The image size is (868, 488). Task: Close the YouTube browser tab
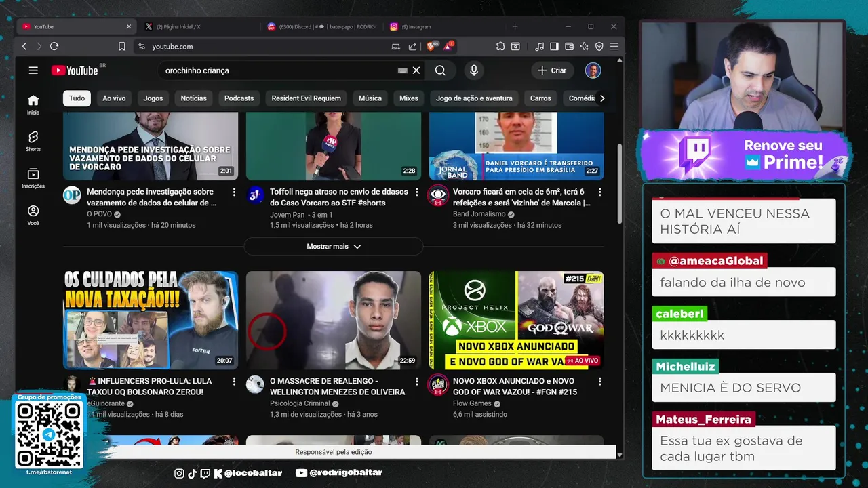[x=129, y=26]
